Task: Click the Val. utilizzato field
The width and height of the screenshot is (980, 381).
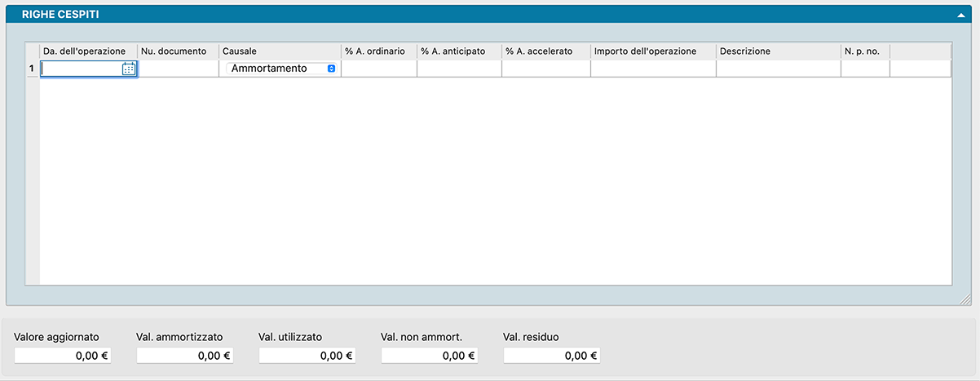Action: 307,356
